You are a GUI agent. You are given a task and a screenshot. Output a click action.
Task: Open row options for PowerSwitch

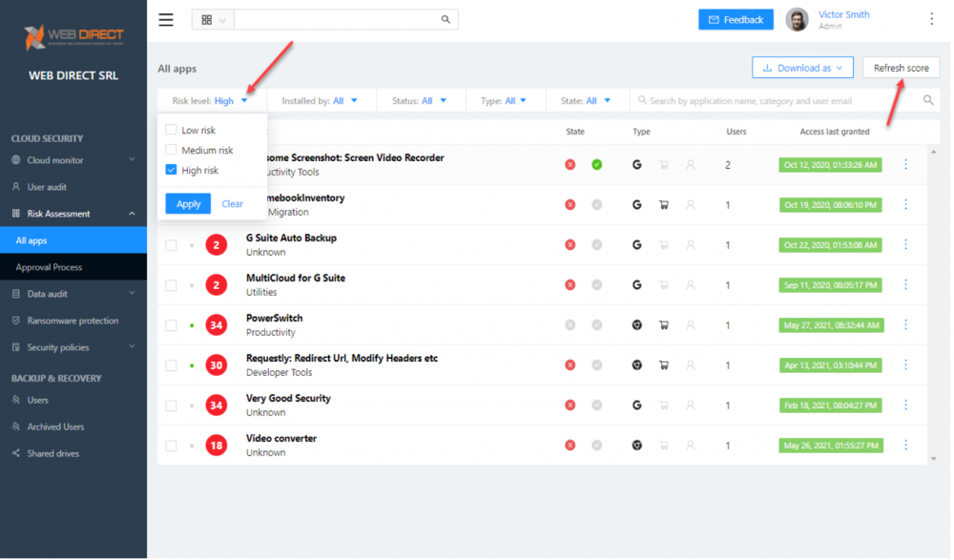point(908,325)
